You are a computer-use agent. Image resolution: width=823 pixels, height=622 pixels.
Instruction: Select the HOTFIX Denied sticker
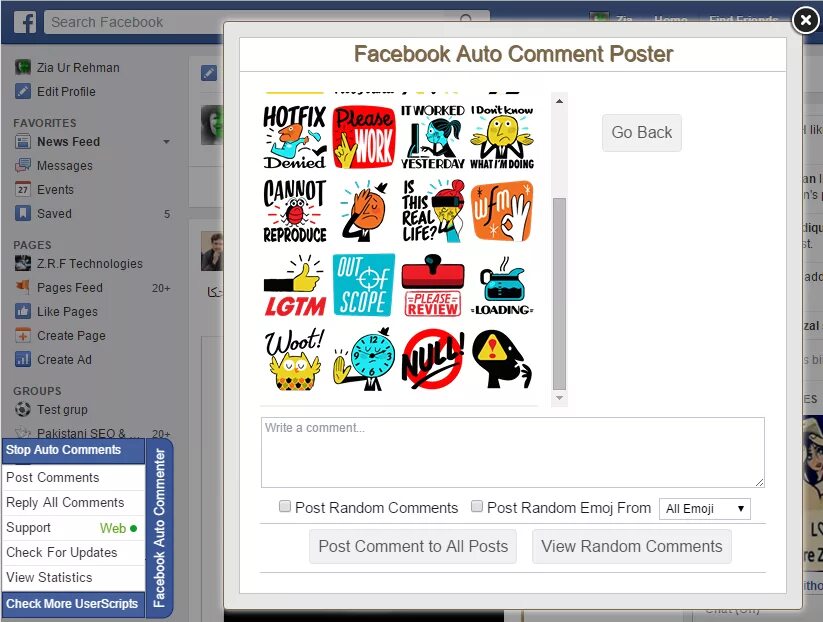pos(294,137)
